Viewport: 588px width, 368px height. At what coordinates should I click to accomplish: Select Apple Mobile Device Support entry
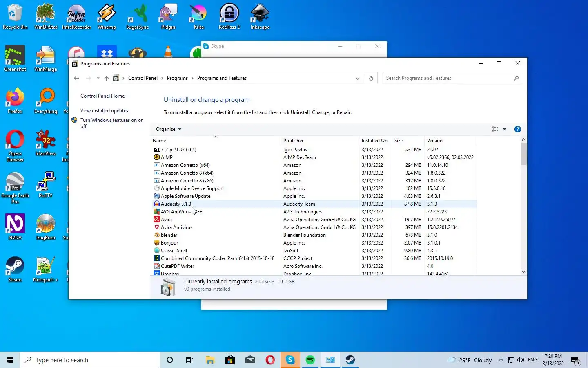pos(314,188)
